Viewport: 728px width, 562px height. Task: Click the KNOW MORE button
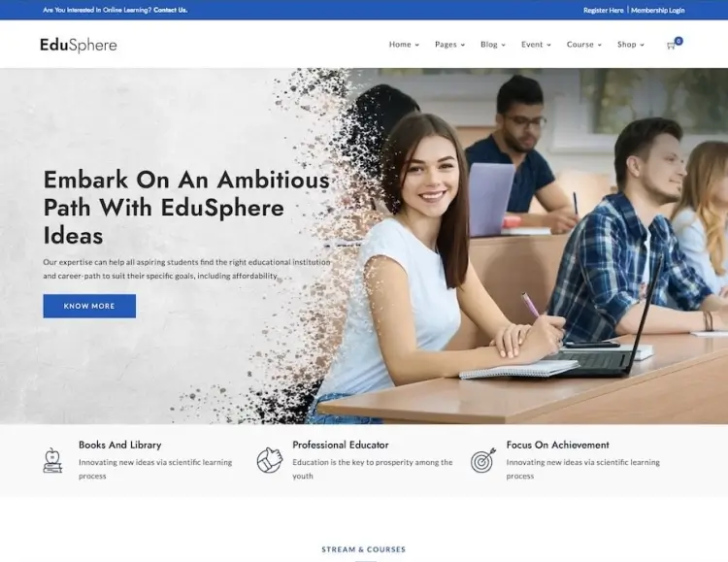(x=89, y=306)
